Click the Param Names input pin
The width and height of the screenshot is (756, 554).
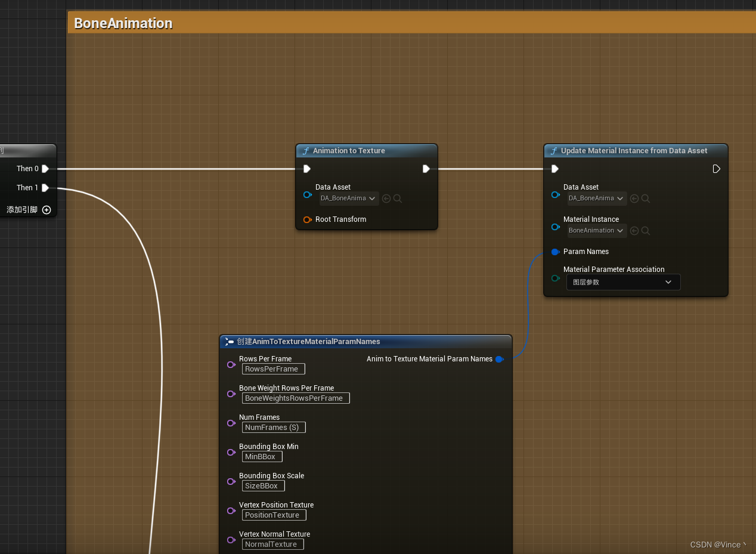coord(556,252)
